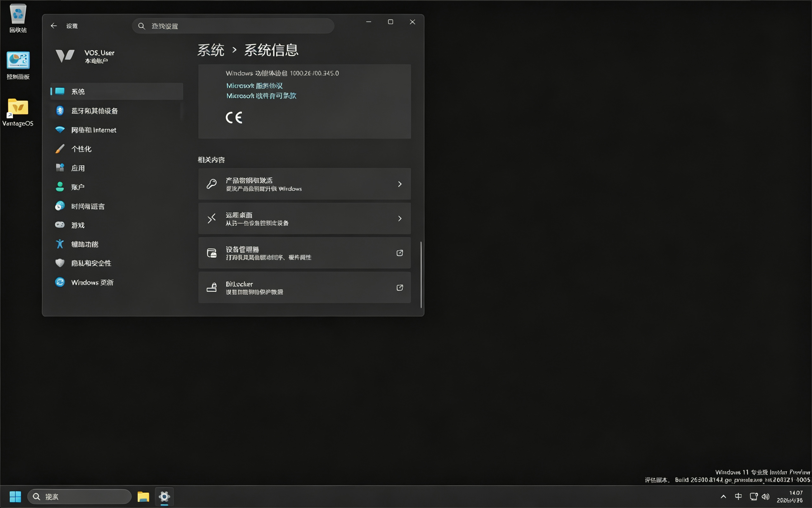This screenshot has height=508, width=812.
Task: Open Windows 更新 in the sidebar
Action: pos(117,282)
